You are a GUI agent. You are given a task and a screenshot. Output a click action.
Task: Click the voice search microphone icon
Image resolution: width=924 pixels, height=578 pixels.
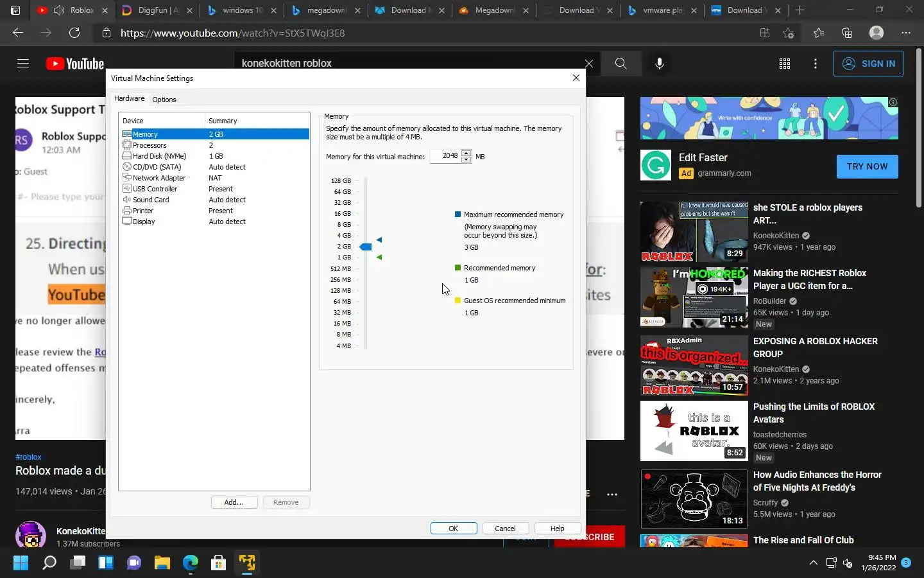point(659,63)
